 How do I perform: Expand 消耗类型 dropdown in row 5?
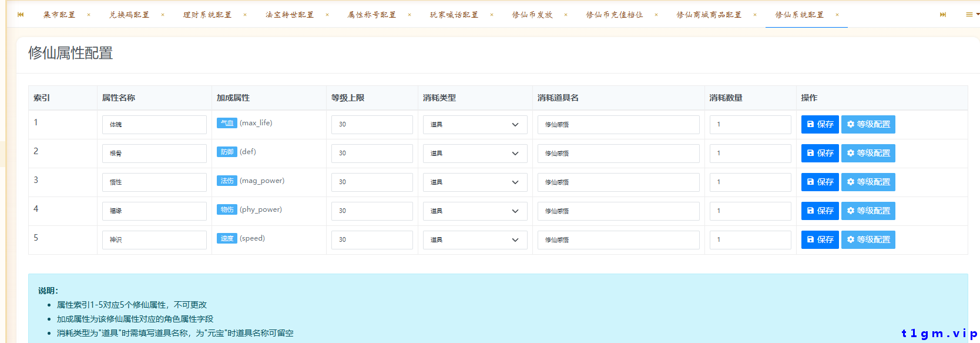pyautogui.click(x=475, y=240)
